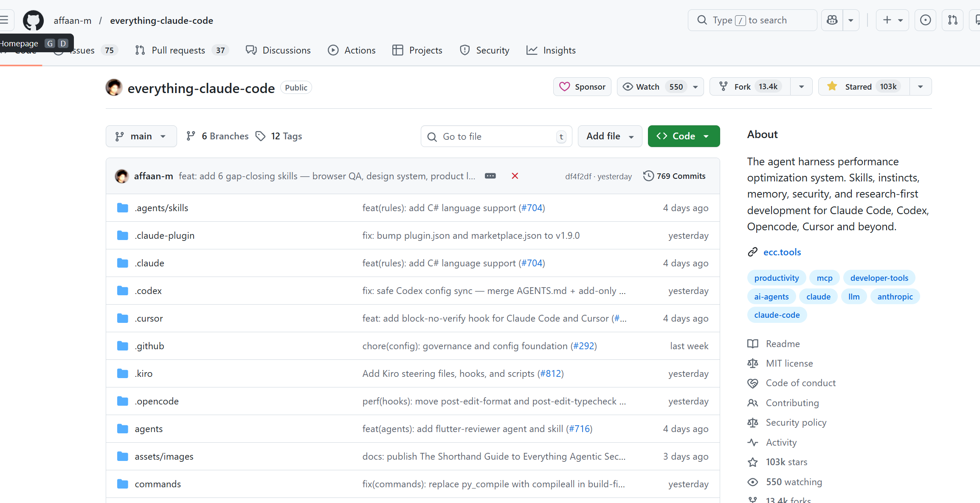Expand the green Code dropdown
The width and height of the screenshot is (980, 503).
click(684, 136)
